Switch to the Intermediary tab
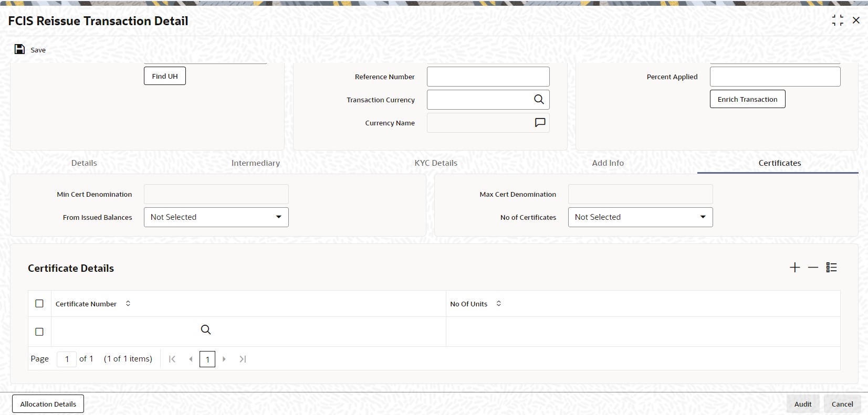Image resolution: width=868 pixels, height=415 pixels. click(x=256, y=163)
